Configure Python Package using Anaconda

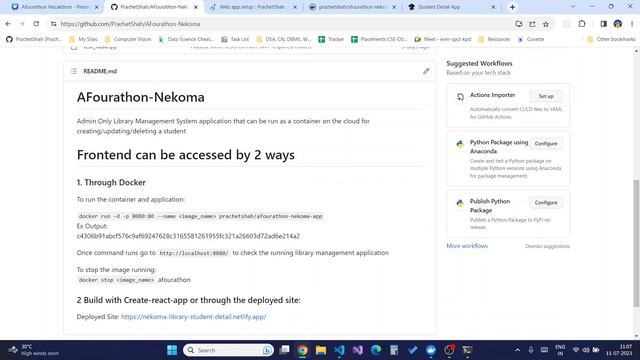tap(546, 144)
